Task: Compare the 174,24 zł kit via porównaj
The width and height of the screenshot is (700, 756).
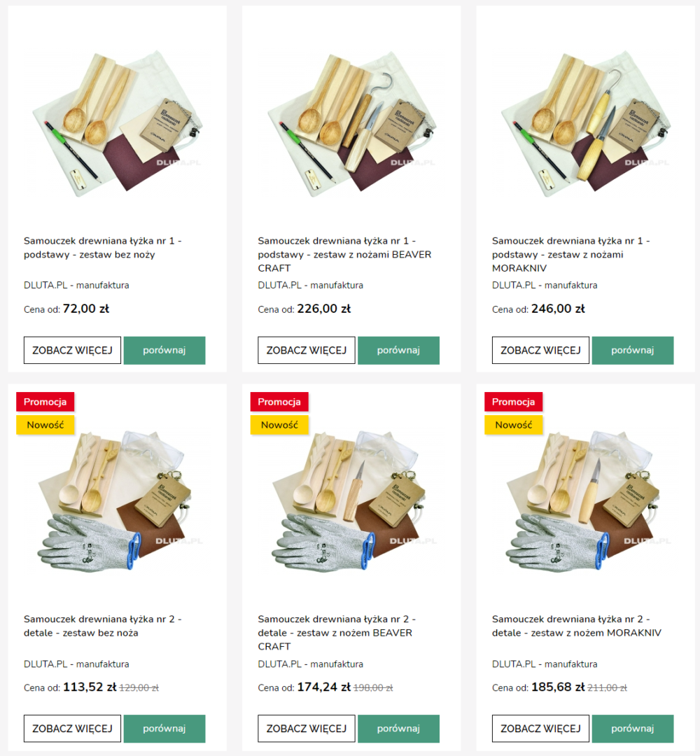Action: coord(399,729)
